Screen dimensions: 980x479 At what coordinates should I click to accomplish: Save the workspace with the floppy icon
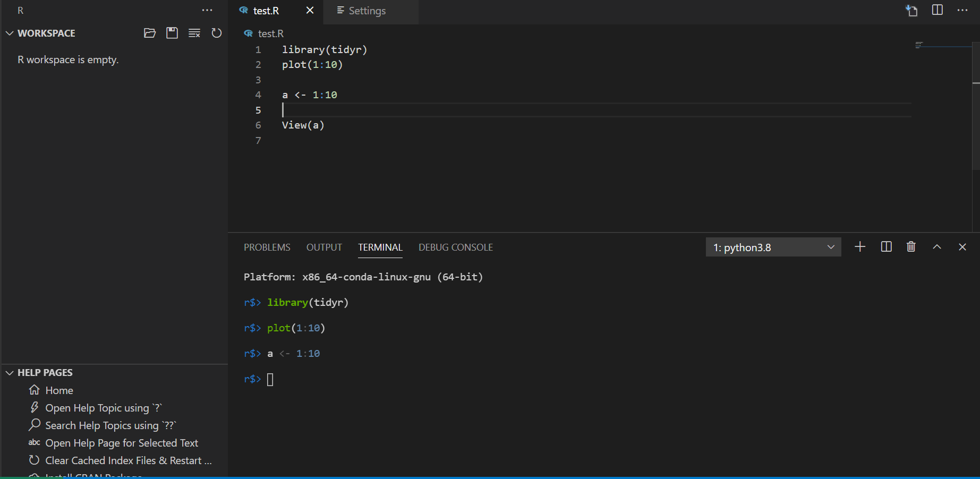pos(172,33)
